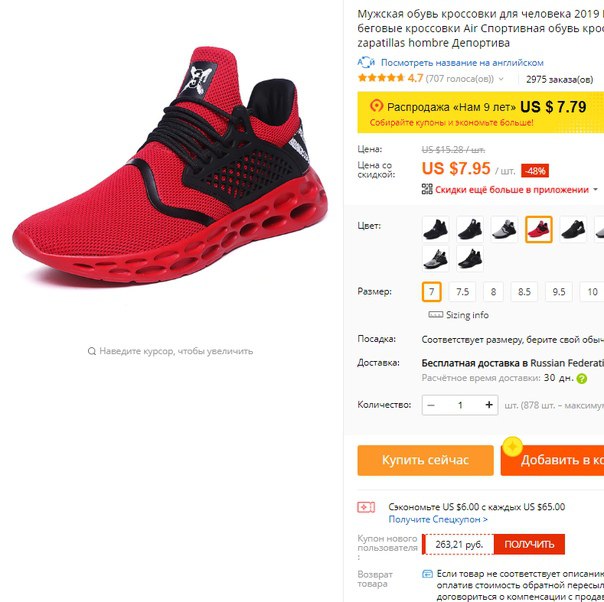Select size 8.5
Screen dimensions: 604x602
pyautogui.click(x=524, y=292)
